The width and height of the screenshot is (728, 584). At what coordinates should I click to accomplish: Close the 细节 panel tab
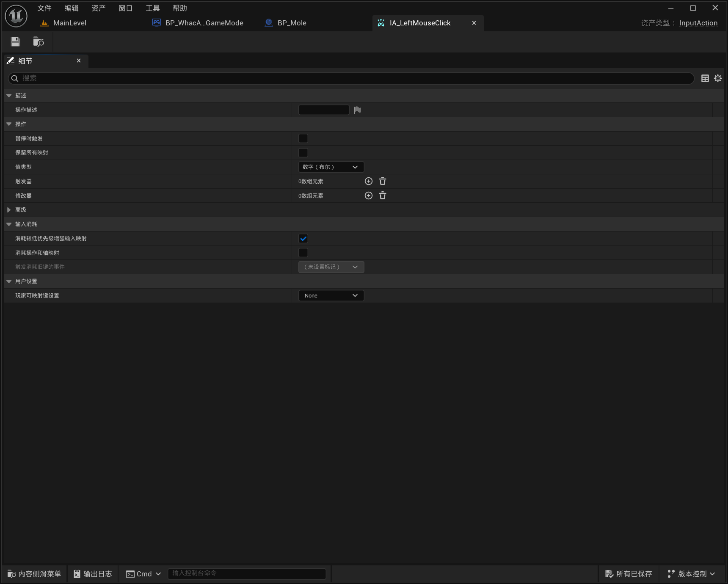[x=79, y=61]
